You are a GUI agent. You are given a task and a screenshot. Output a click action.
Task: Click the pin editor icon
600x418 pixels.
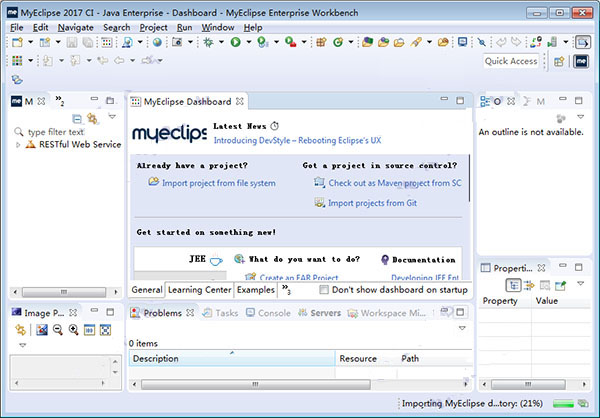coord(481,42)
